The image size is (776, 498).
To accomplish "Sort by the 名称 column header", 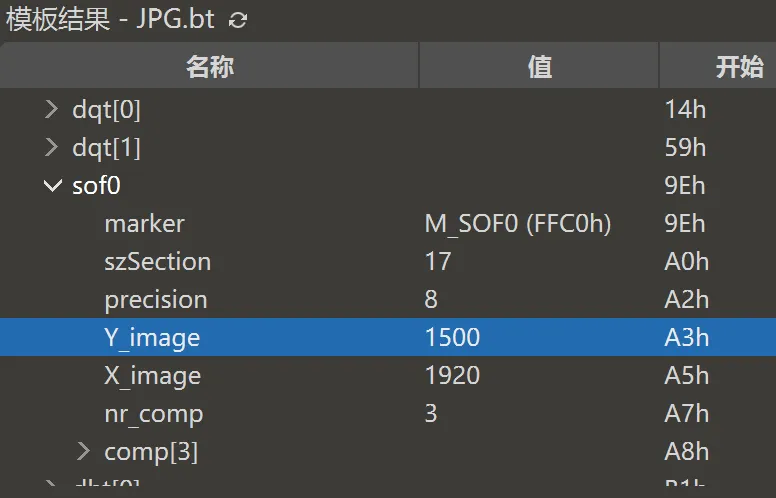I will pyautogui.click(x=209, y=67).
